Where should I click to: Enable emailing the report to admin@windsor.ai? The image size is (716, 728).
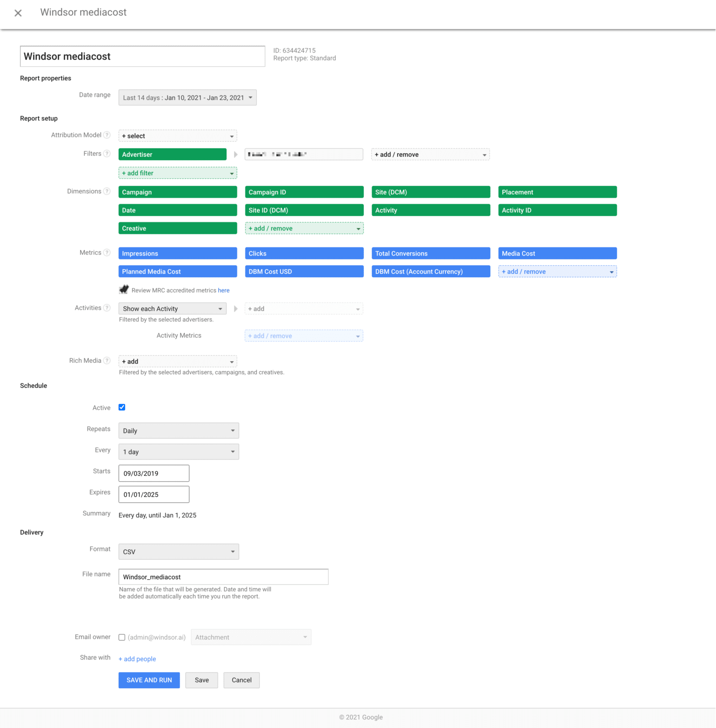pos(122,637)
